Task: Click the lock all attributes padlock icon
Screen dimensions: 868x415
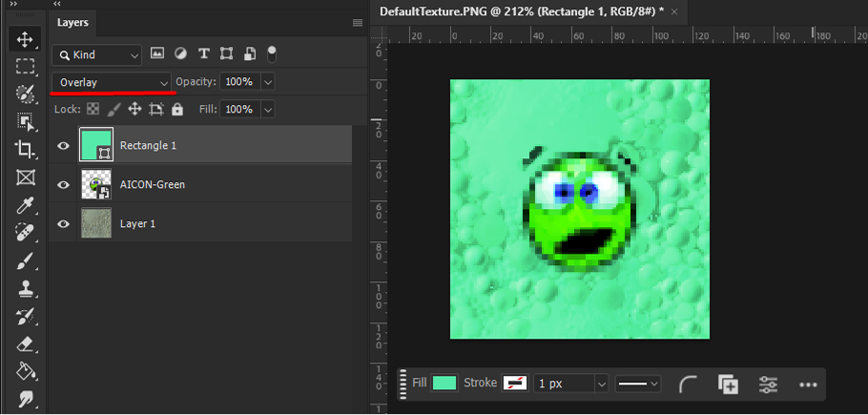Action: coord(176,110)
